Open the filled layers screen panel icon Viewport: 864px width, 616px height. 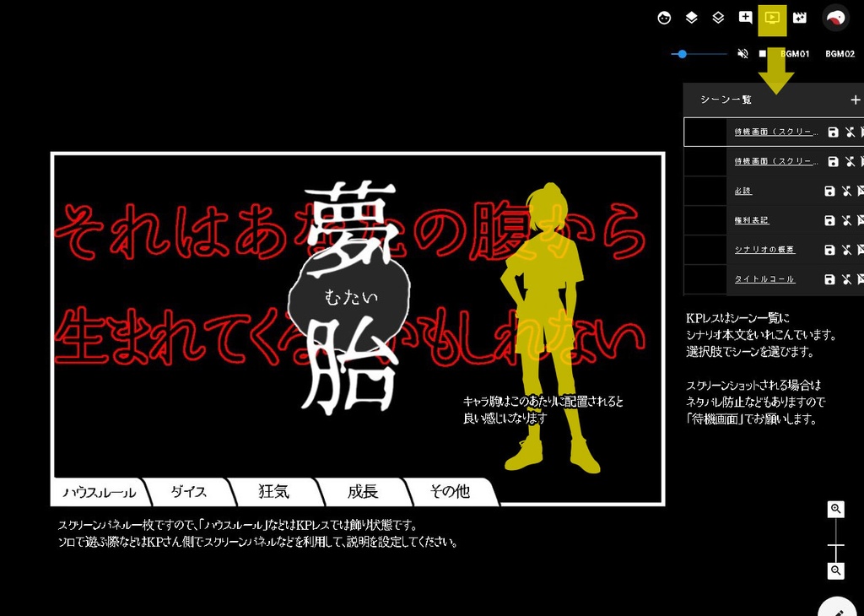692,19
